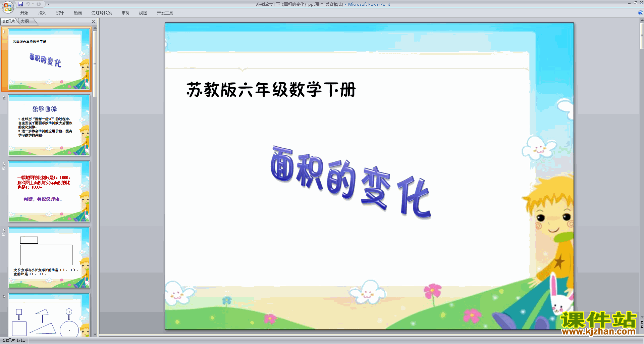Redo the last action
Image resolution: width=644 pixels, height=344 pixels.
[x=39, y=4]
